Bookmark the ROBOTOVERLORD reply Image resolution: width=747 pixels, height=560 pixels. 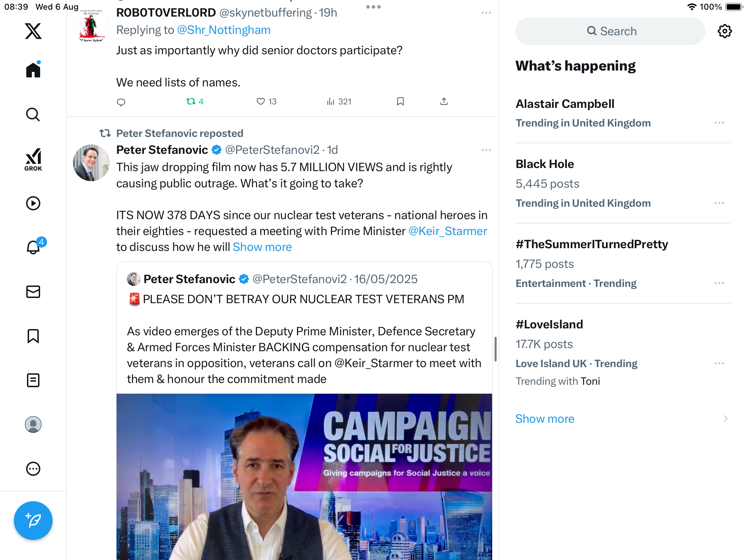[400, 101]
